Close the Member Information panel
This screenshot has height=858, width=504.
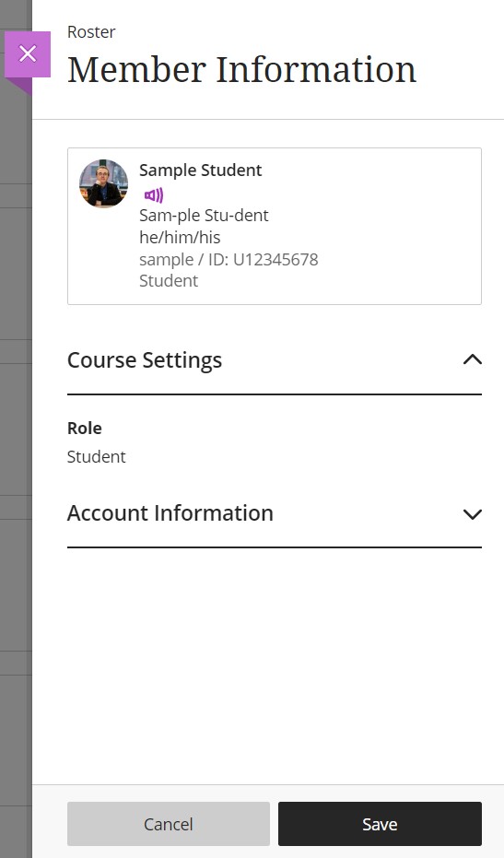28,54
